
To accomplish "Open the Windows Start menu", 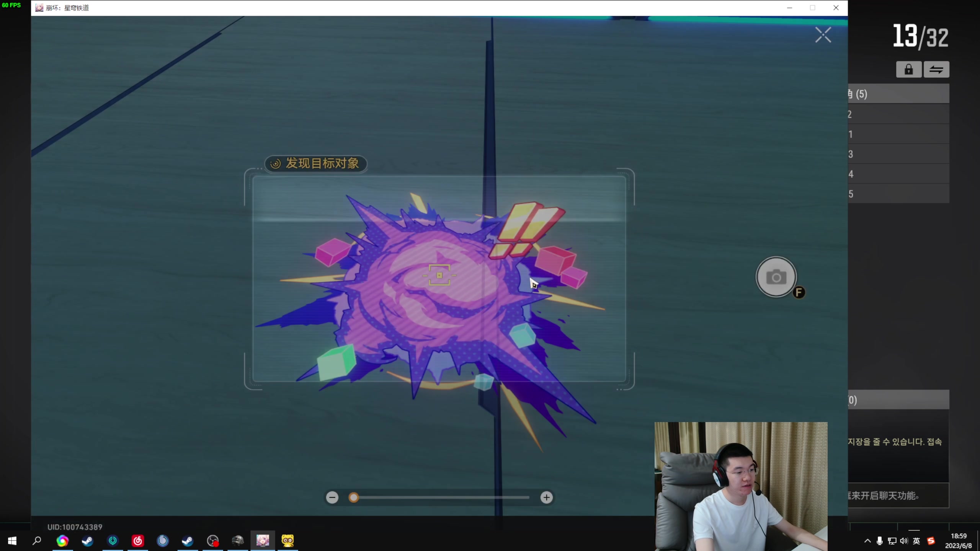I will pos(12,541).
